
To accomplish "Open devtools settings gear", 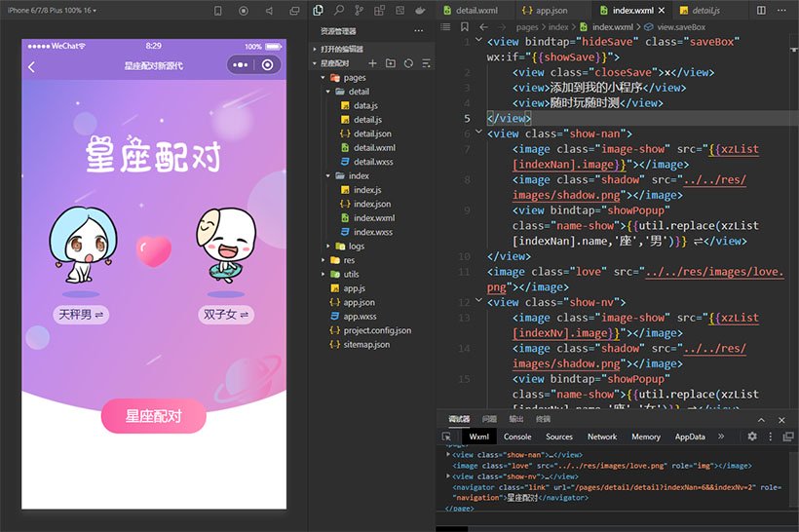I will (751, 437).
